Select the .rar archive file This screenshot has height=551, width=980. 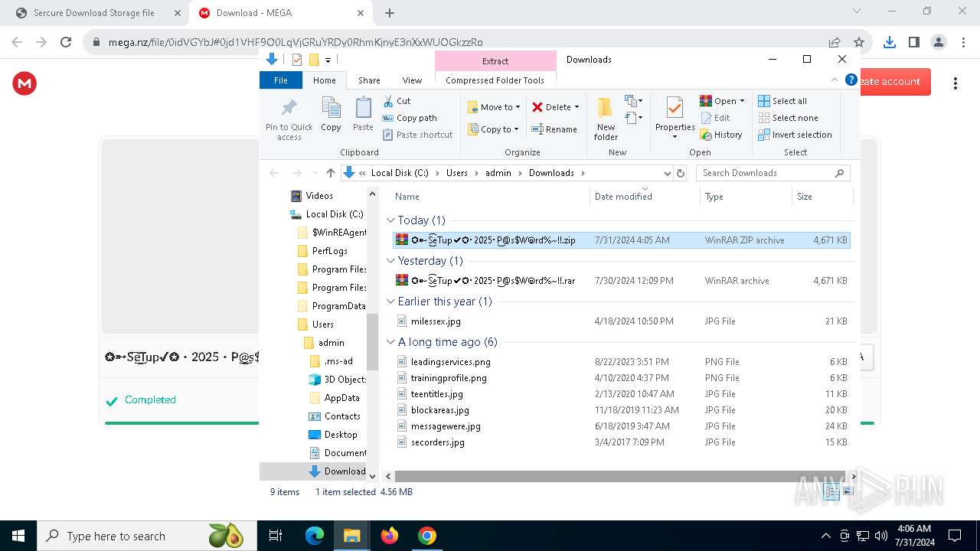pyautogui.click(x=622, y=281)
